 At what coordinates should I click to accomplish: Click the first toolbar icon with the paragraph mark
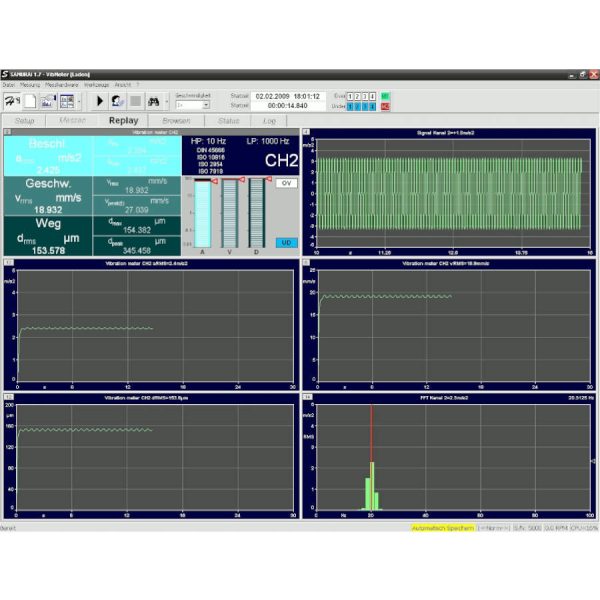[12, 101]
